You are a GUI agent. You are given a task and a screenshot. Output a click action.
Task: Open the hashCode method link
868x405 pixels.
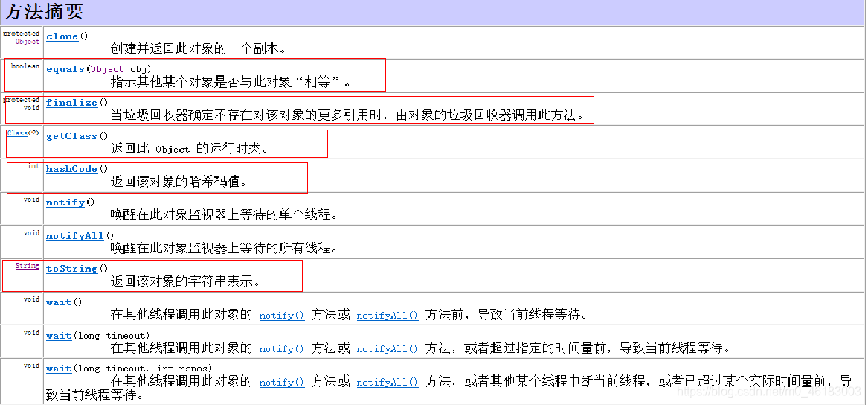72,169
